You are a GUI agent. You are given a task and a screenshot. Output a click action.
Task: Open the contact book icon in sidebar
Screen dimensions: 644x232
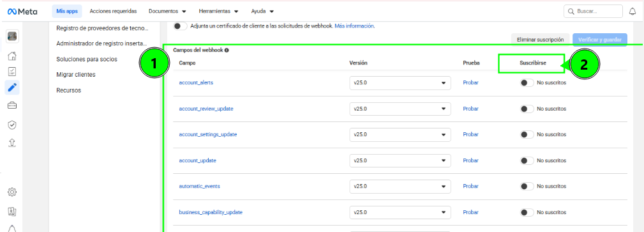pyautogui.click(x=12, y=212)
